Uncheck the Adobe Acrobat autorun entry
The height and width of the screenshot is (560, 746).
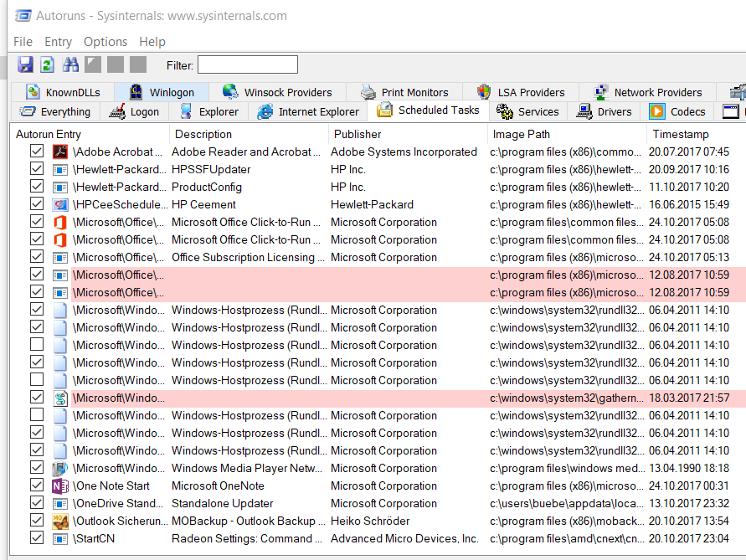[37, 152]
